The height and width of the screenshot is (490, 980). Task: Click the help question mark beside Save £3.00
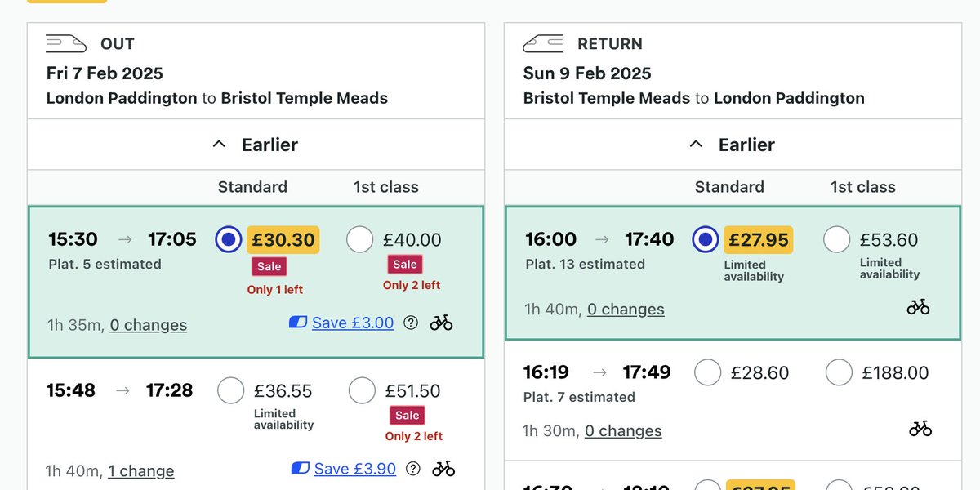pyautogui.click(x=412, y=323)
